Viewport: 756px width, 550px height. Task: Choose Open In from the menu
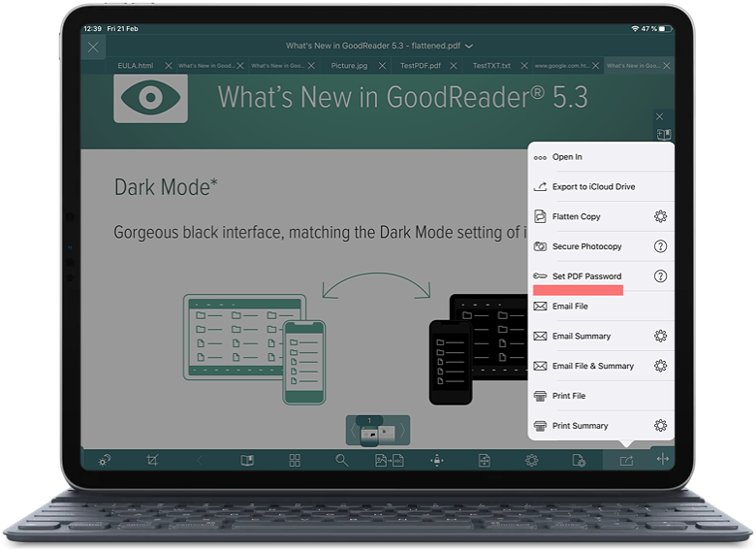click(x=602, y=157)
